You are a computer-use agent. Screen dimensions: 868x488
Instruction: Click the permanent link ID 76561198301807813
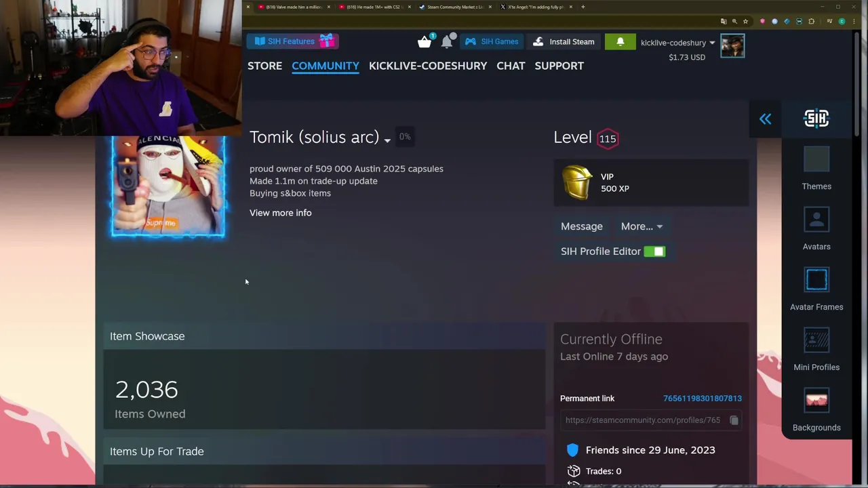pos(703,399)
